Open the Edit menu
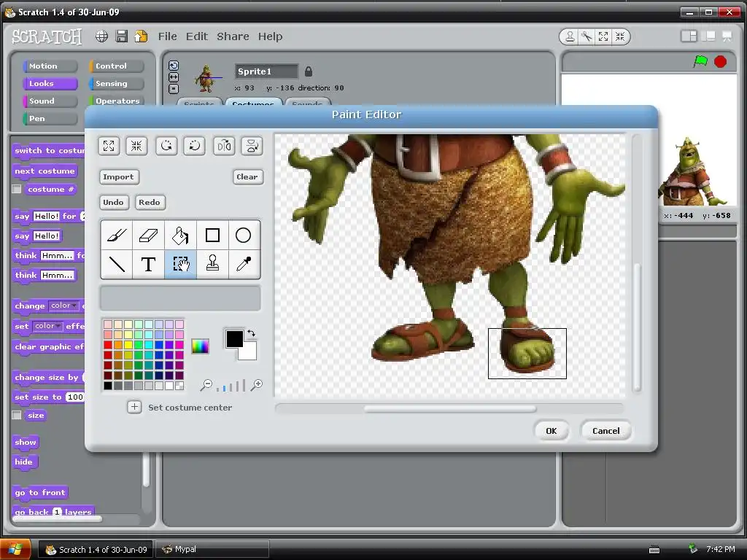The height and width of the screenshot is (560, 747). pos(197,36)
